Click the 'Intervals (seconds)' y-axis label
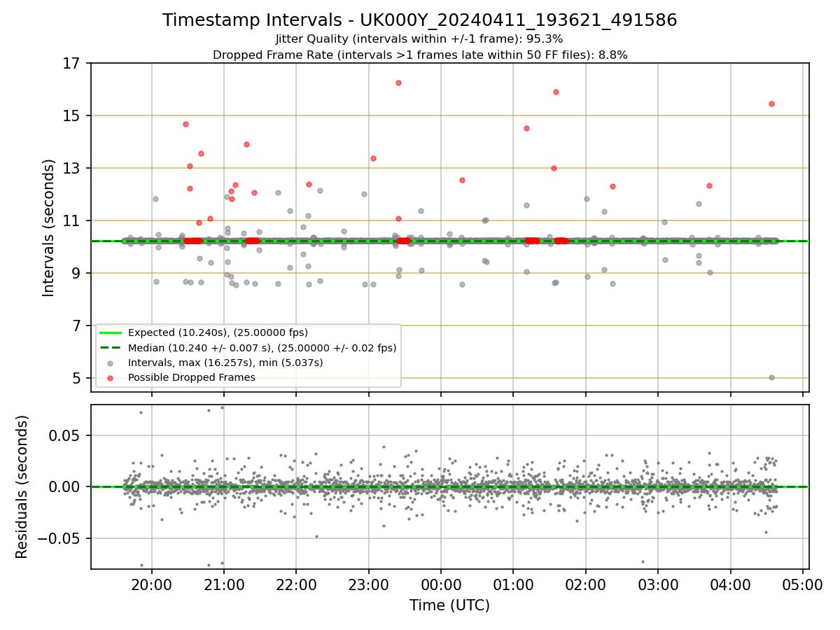840x630 pixels. coord(49,227)
